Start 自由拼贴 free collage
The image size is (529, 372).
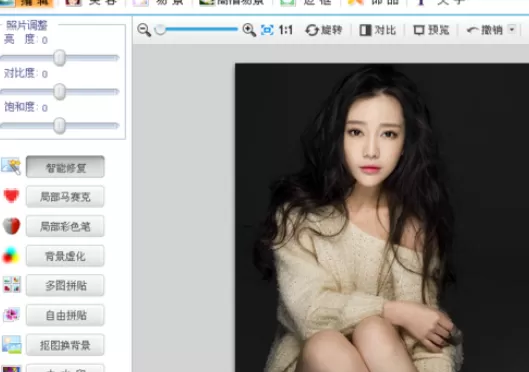pyautogui.click(x=65, y=315)
